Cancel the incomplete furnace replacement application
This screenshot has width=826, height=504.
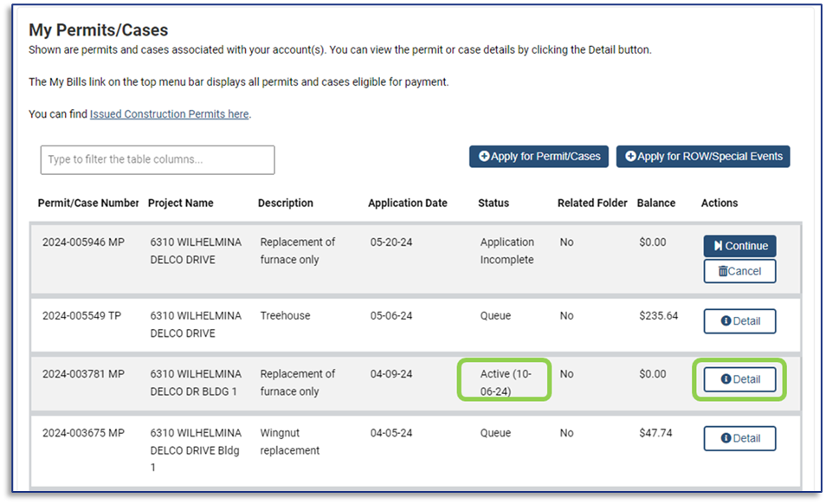pyautogui.click(x=739, y=271)
